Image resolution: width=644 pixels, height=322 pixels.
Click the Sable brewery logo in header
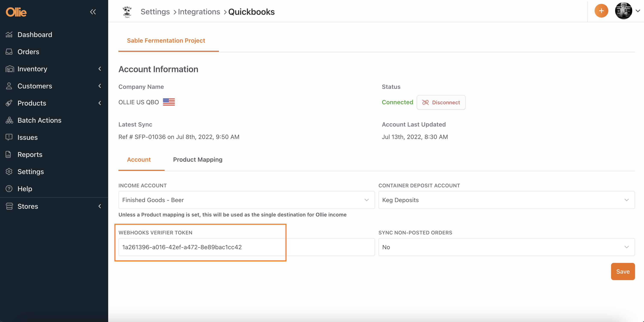(127, 12)
